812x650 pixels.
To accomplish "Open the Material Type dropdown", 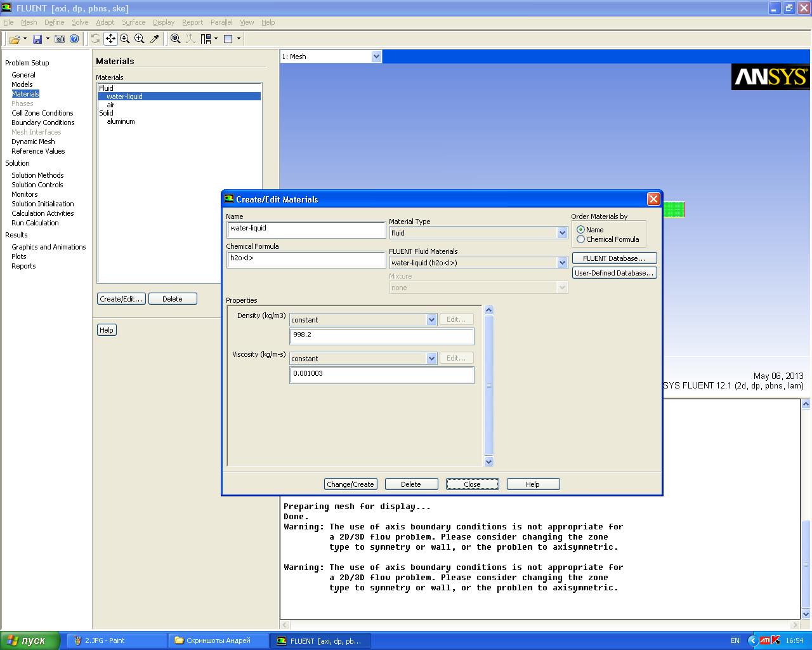I will 562,233.
